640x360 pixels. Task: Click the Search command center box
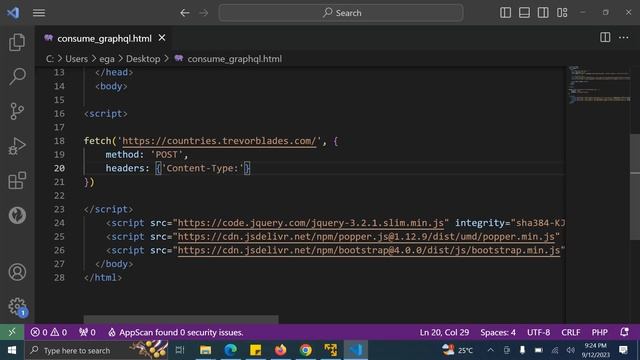coord(341,13)
